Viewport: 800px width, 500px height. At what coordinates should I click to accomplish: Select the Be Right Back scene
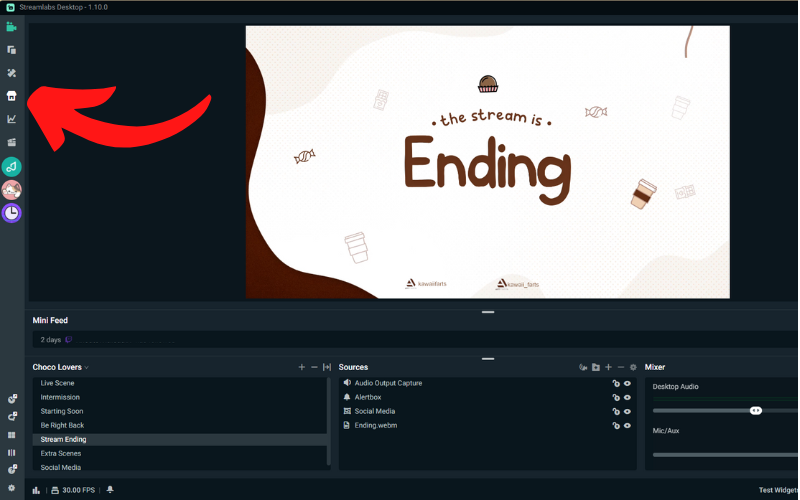pos(62,425)
